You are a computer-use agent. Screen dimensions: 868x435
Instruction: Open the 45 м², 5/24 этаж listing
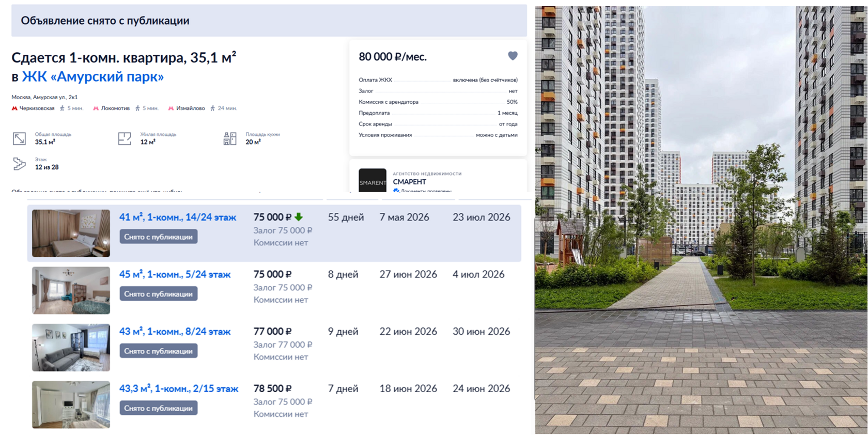click(175, 274)
